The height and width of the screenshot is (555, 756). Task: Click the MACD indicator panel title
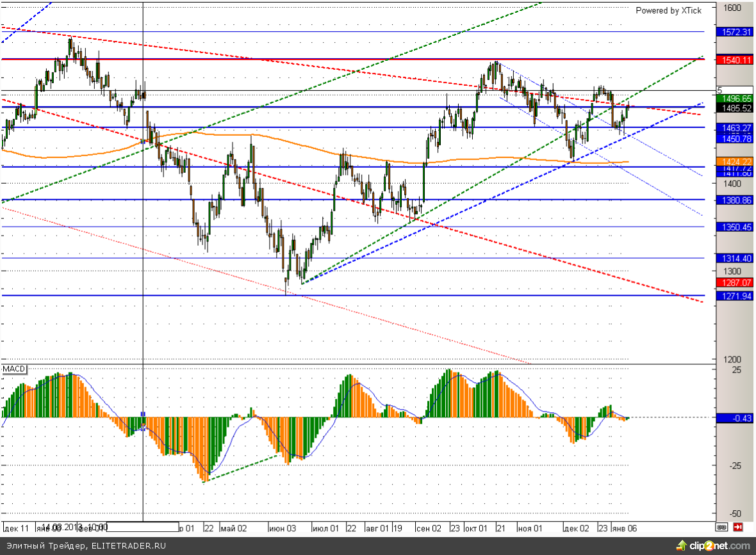(13, 370)
